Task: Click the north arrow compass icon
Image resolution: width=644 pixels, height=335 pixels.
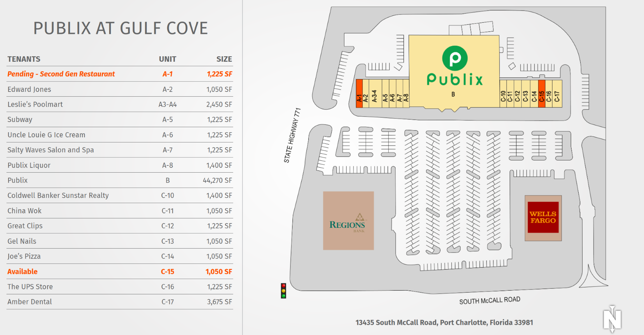Action: pos(612,319)
